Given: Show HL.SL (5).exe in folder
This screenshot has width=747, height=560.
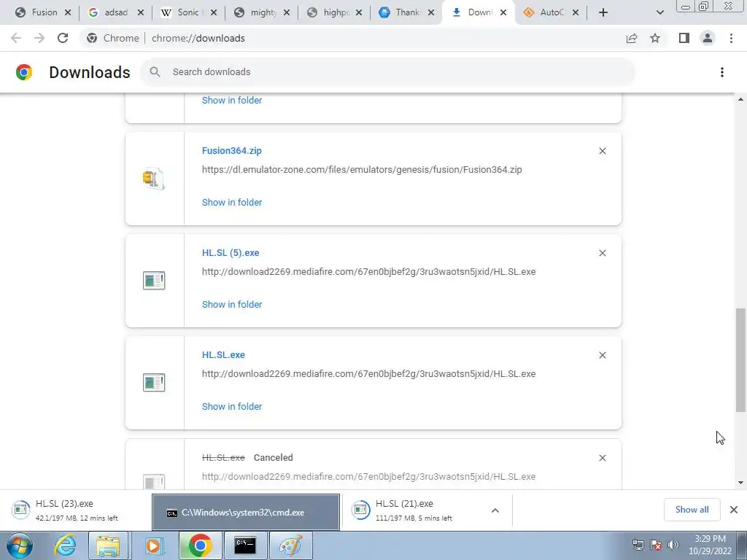Looking at the screenshot, I should tap(232, 304).
